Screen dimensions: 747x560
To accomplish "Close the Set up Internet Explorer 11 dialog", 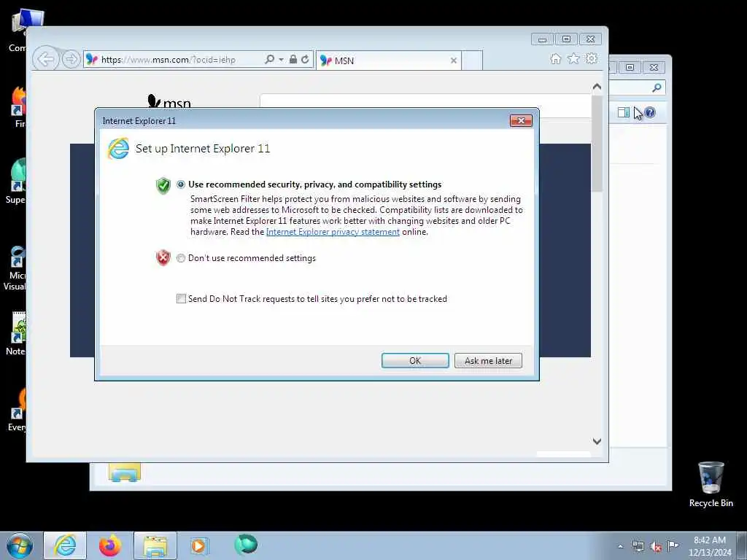I will point(521,120).
